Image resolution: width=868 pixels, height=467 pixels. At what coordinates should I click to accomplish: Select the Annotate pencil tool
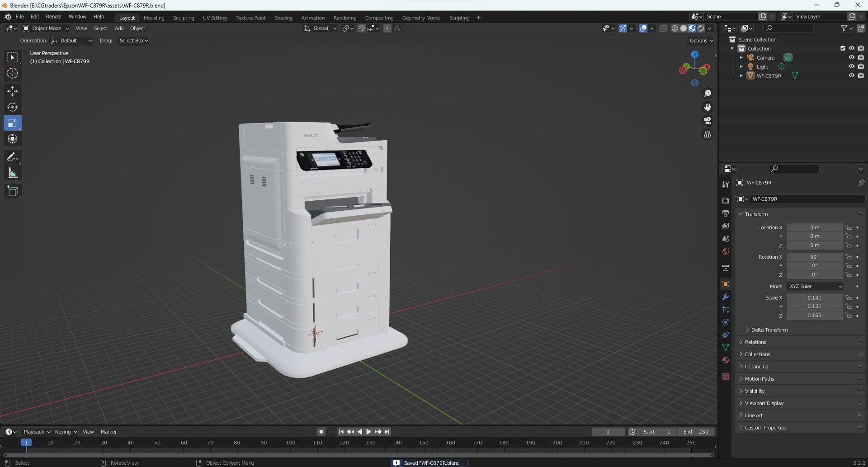(x=13, y=157)
